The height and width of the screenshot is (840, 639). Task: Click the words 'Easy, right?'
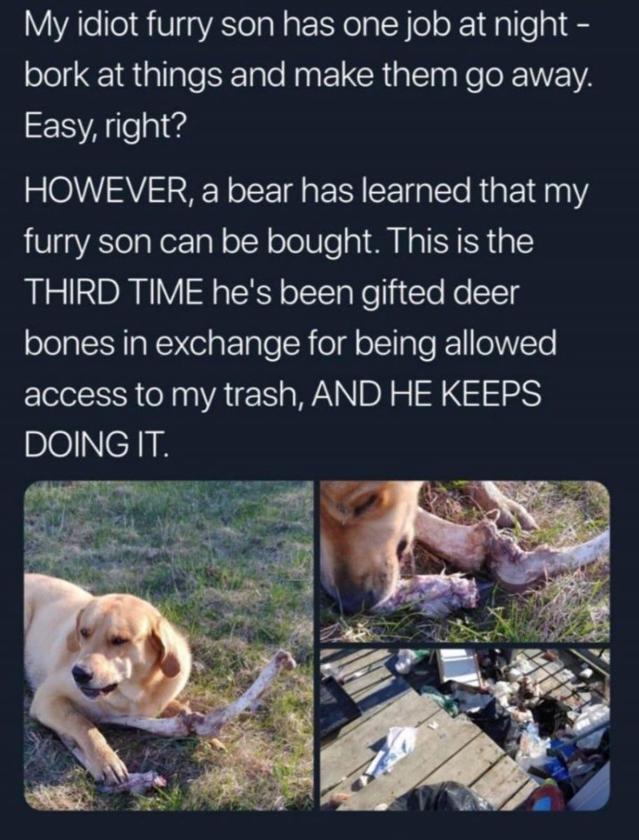pyautogui.click(x=105, y=127)
